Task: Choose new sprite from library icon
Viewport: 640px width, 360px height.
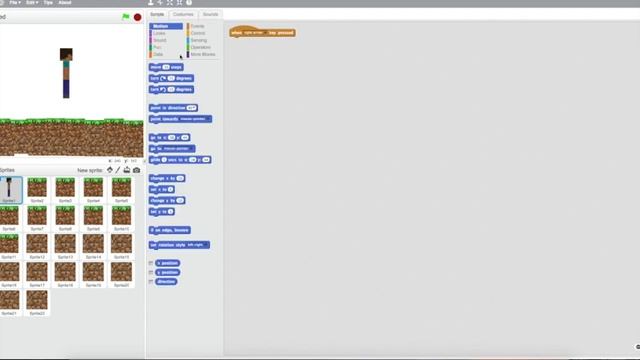Action: [x=110, y=170]
